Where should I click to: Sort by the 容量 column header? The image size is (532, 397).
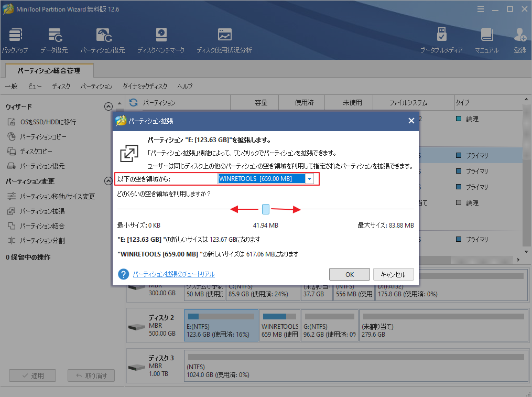[254, 103]
